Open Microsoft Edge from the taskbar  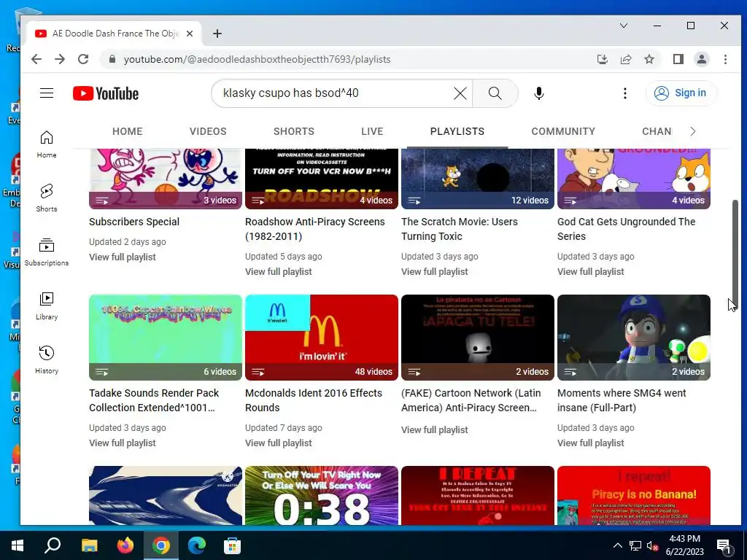pos(196,545)
